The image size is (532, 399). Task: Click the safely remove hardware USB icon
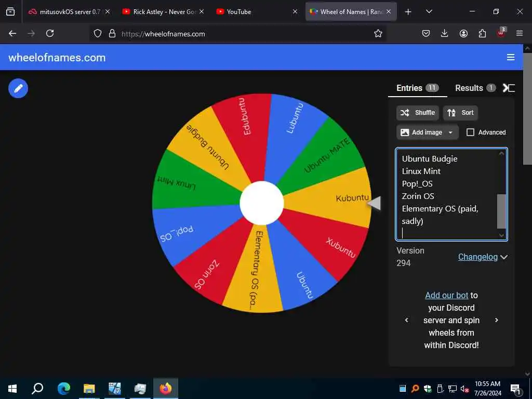tap(440, 389)
